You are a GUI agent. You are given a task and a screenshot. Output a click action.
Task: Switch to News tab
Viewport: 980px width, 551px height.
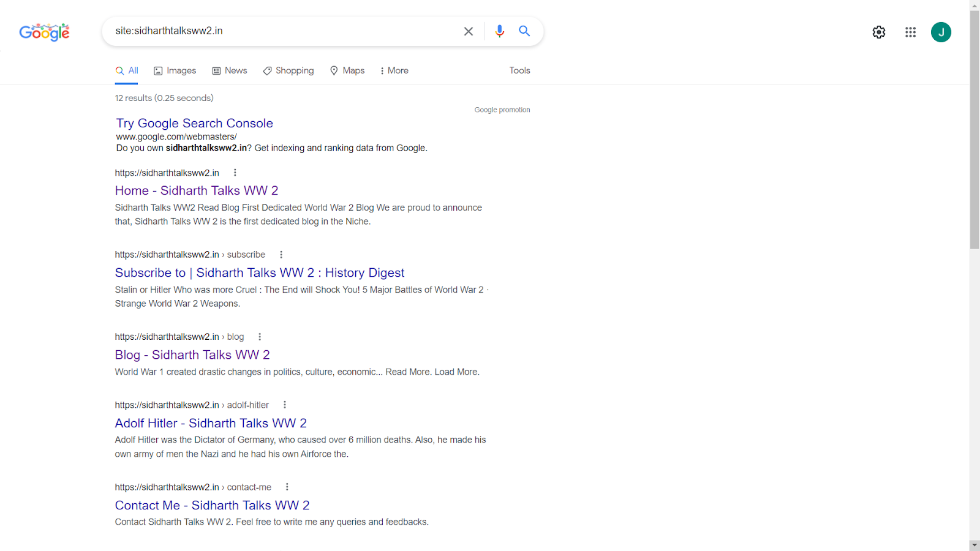coord(230,71)
